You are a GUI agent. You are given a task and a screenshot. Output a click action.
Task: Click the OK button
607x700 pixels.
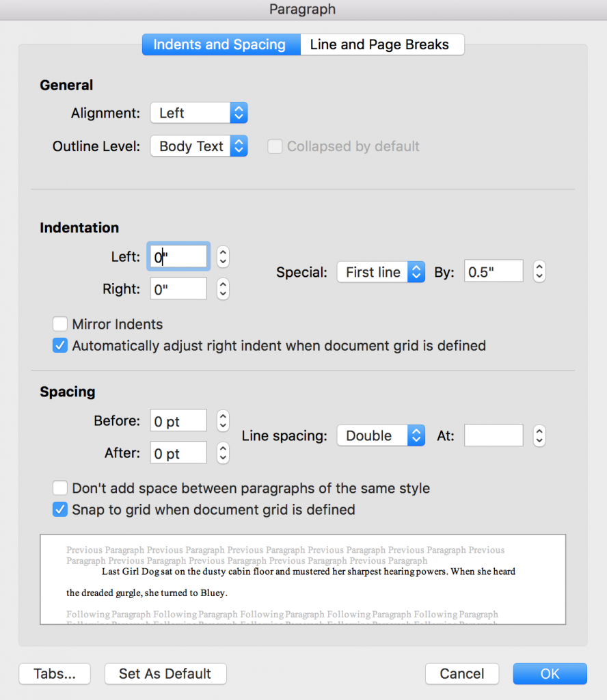click(550, 673)
